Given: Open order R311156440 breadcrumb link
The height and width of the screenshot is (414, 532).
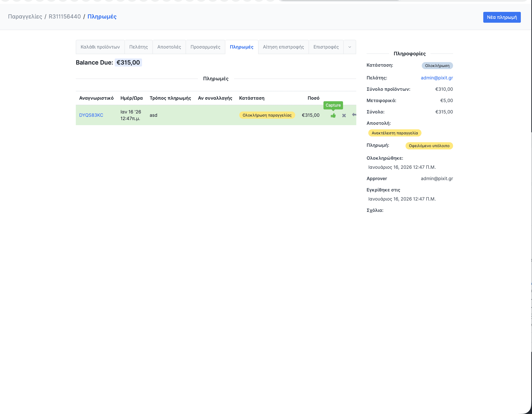Looking at the screenshot, I should pos(65,17).
